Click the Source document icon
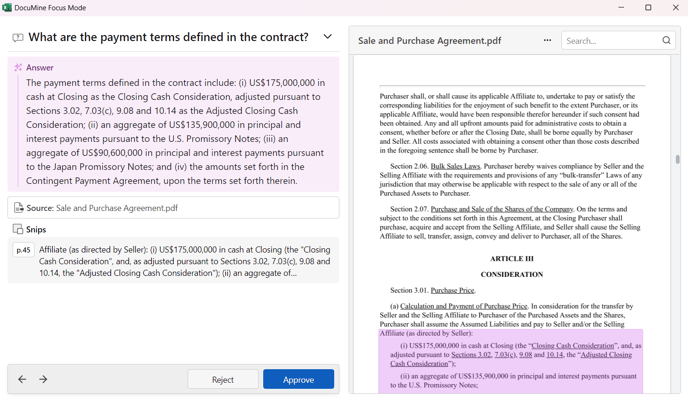This screenshot has width=688, height=400. click(19, 208)
